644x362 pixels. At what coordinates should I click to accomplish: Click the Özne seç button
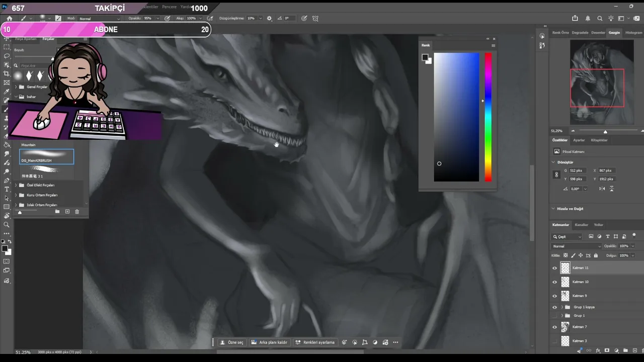click(232, 342)
